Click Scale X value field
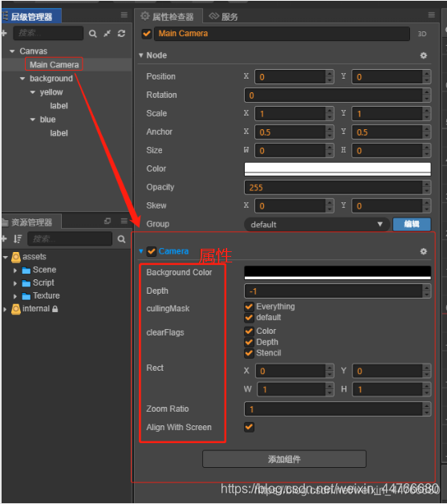 (291, 114)
